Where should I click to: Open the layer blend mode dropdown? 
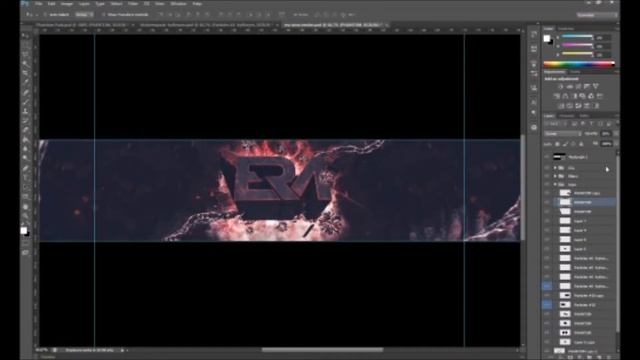click(x=563, y=134)
